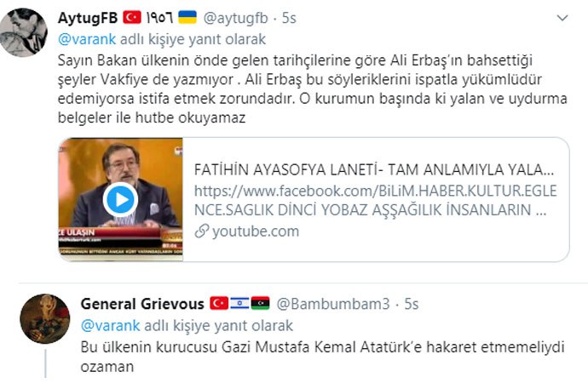Open the first tweet's 5s timestamp
Screen dimensions: 588x383
click(x=289, y=18)
